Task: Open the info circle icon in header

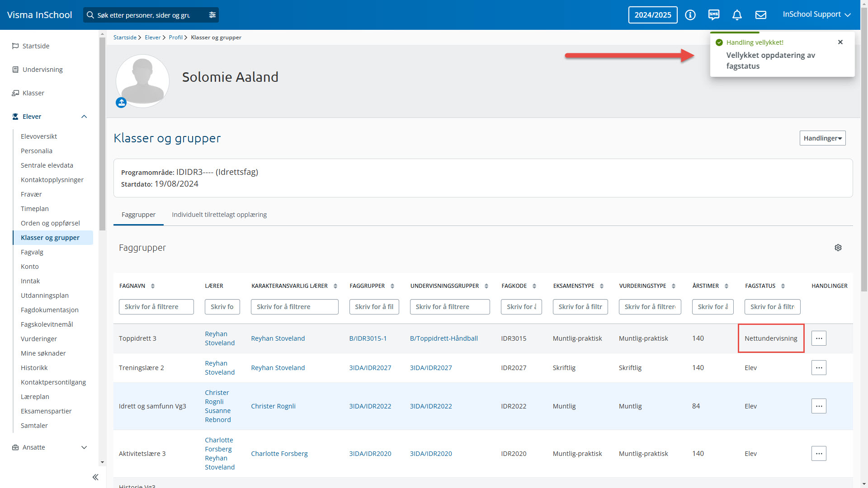Action: [690, 15]
